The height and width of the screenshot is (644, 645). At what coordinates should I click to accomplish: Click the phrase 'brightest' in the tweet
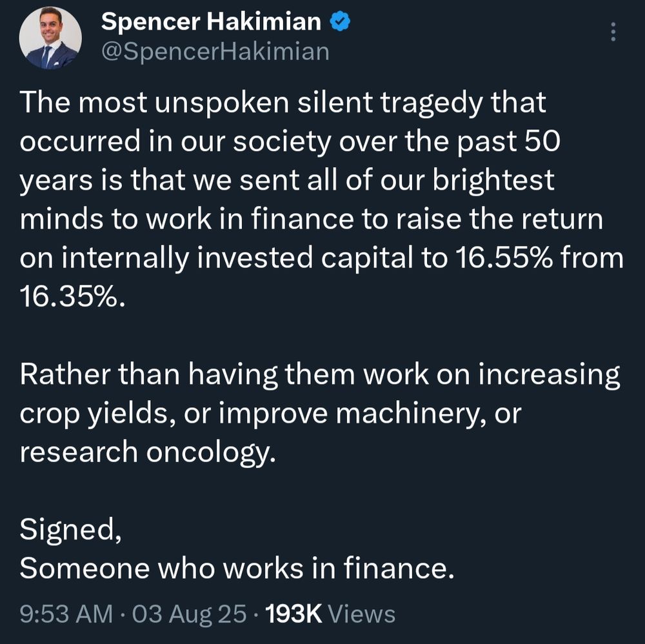[x=493, y=180]
